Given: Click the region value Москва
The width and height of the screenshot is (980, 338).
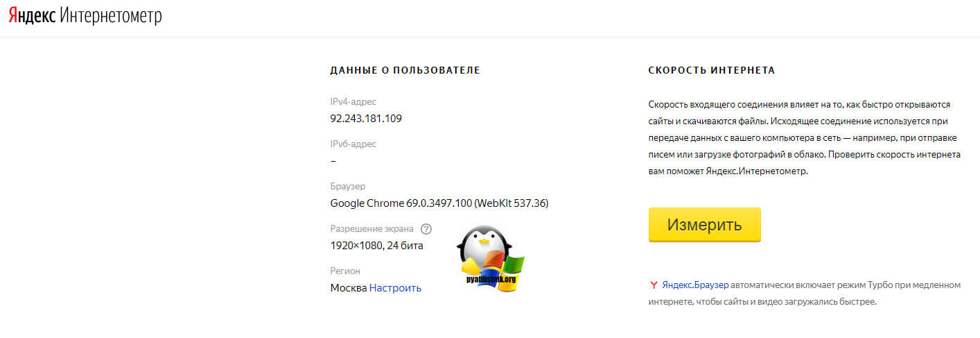Looking at the screenshot, I should [349, 287].
